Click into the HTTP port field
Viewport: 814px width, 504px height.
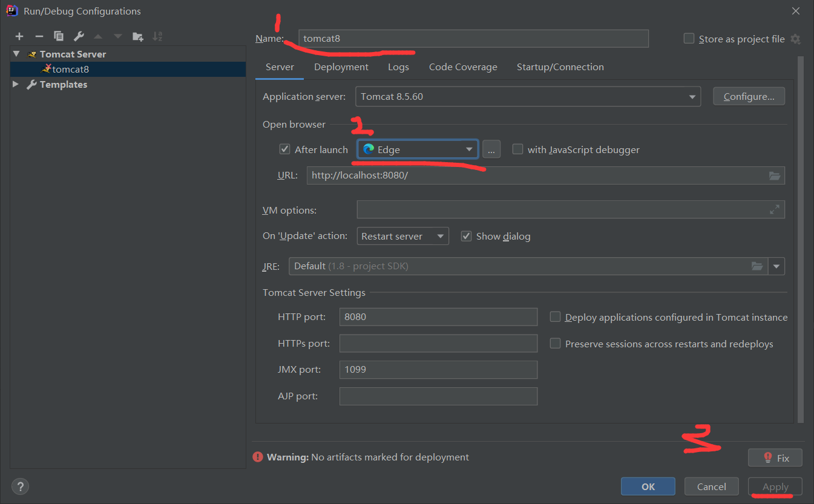pyautogui.click(x=438, y=316)
